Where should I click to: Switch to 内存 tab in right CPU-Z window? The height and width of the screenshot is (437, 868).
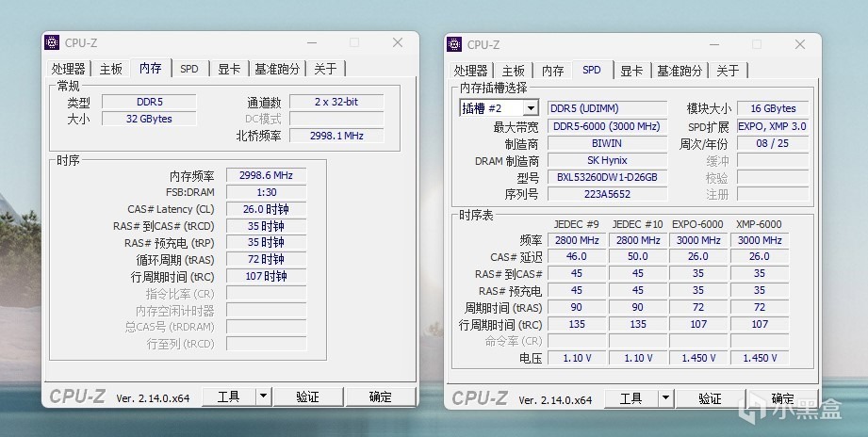(553, 71)
